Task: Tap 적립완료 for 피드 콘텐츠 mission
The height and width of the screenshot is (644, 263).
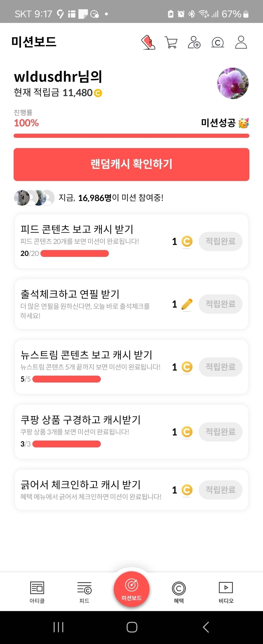Action: pyautogui.click(x=221, y=242)
